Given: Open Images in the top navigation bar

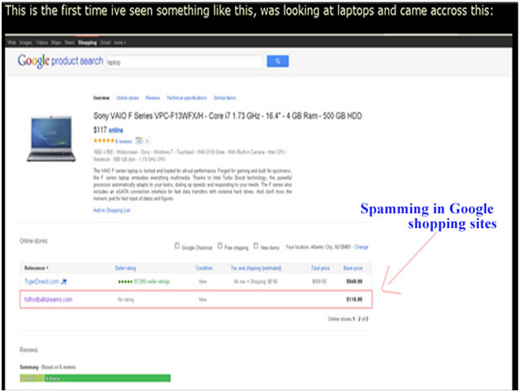Looking at the screenshot, I should [26, 43].
